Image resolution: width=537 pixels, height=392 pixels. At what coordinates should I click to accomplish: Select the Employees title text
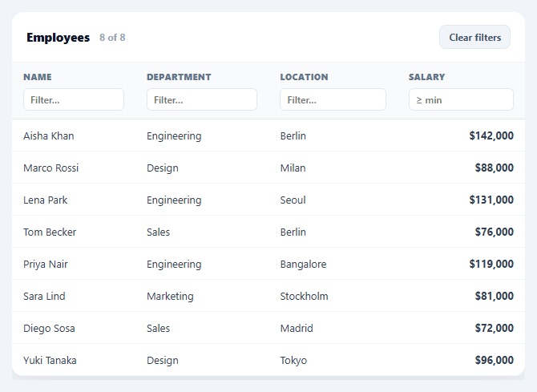(59, 38)
